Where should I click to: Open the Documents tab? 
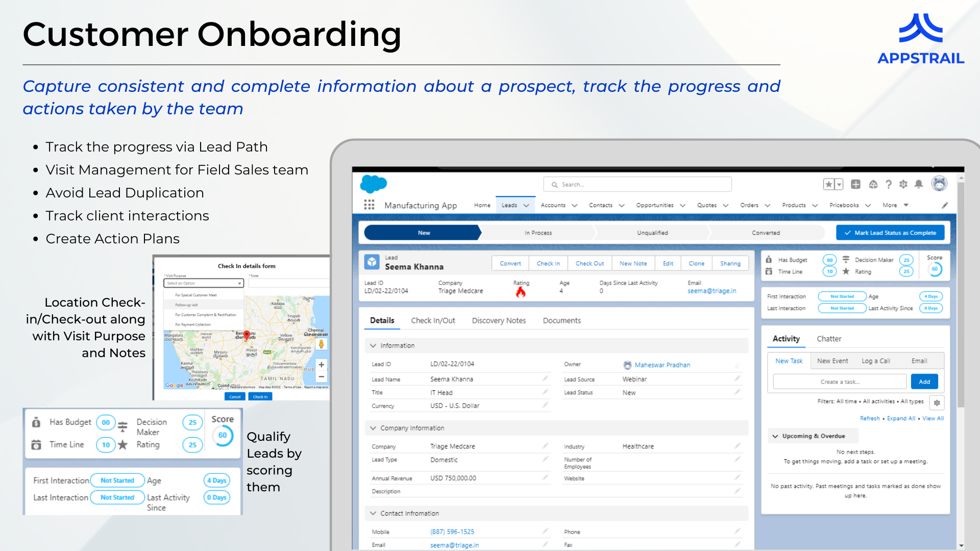pyautogui.click(x=561, y=320)
